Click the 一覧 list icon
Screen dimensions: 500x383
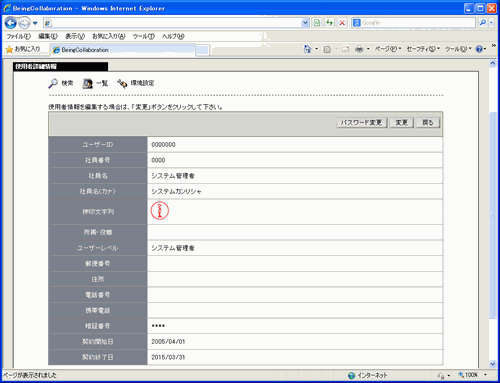[88, 83]
